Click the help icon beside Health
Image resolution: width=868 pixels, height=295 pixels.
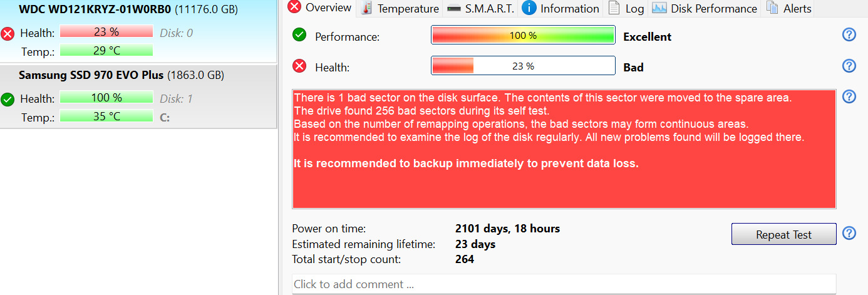(849, 66)
